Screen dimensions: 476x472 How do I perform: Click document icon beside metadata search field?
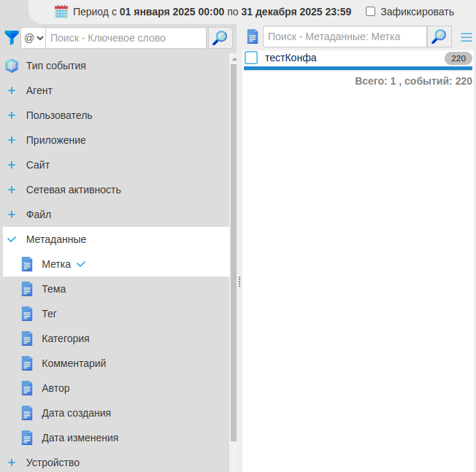click(x=253, y=37)
